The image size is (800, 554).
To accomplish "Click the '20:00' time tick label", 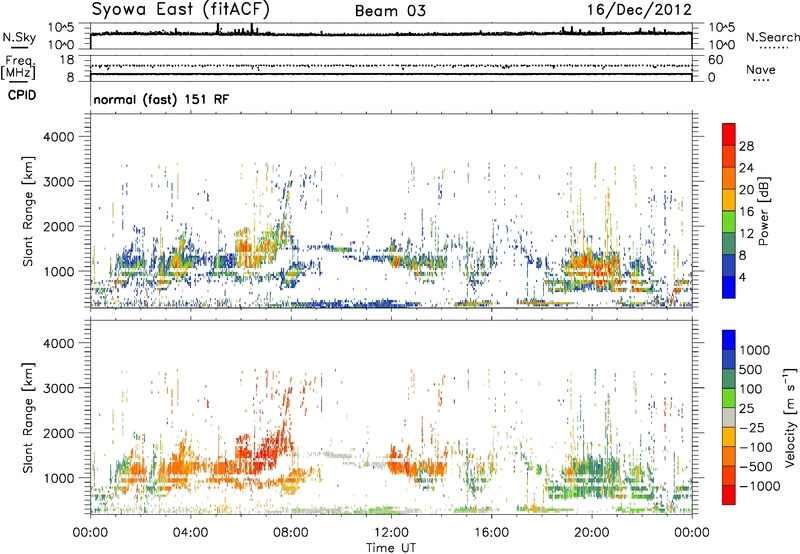I will tap(591, 533).
